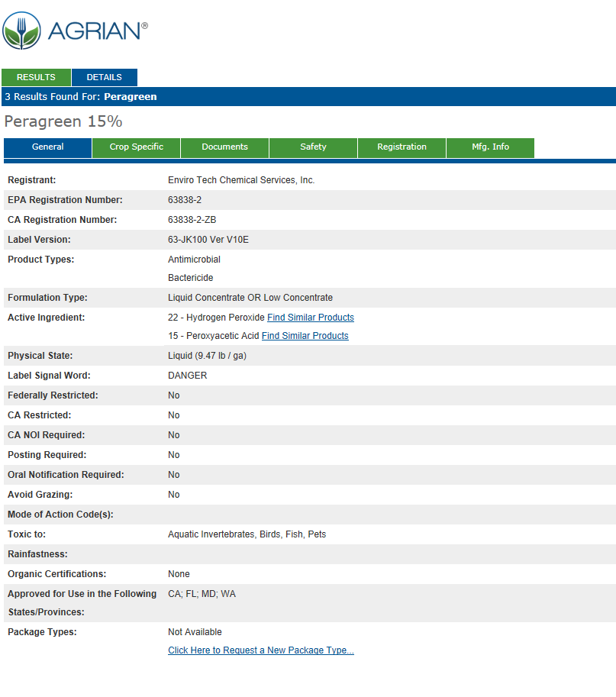Screen dimensions: 616x697
Task: Click registrant name Enviro Tech Chemical Services
Action: coord(240,180)
